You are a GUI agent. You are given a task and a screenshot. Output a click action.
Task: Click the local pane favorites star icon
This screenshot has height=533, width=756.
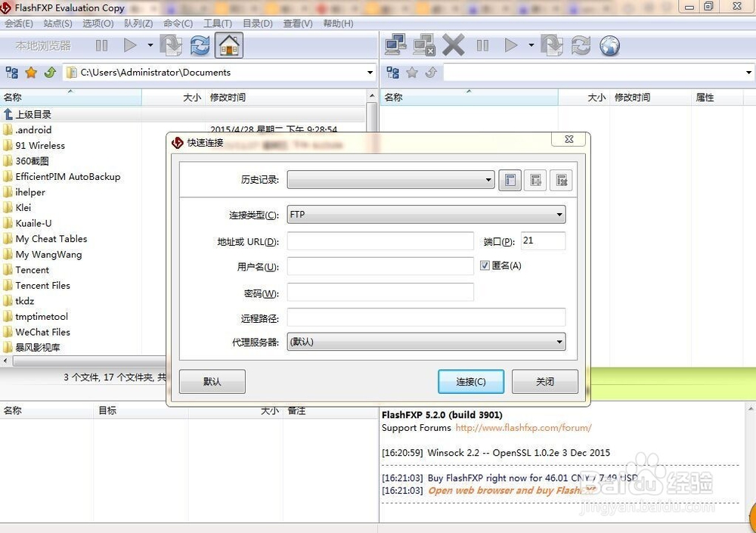[x=31, y=73]
